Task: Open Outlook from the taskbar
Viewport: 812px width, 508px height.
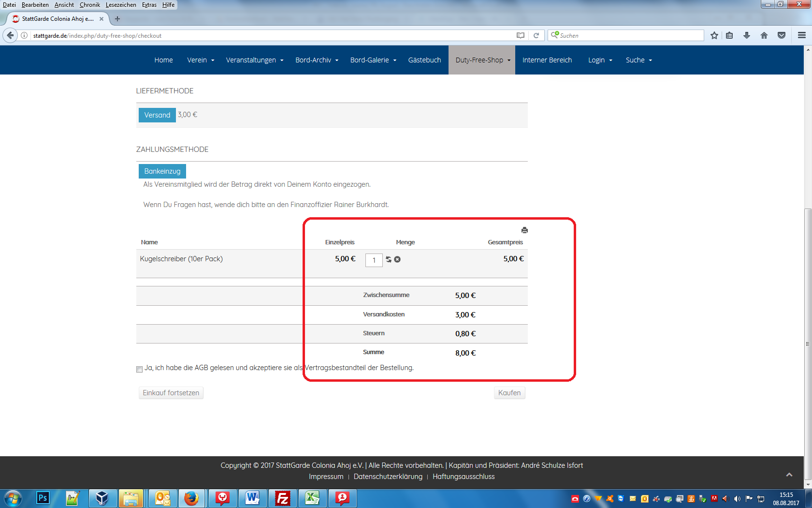Action: pos(162,498)
